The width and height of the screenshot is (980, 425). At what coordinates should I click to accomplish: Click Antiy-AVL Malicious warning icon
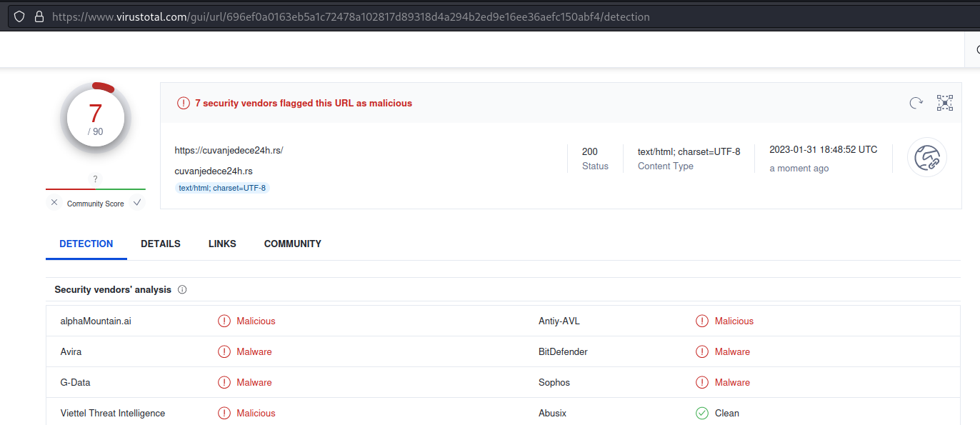(702, 321)
